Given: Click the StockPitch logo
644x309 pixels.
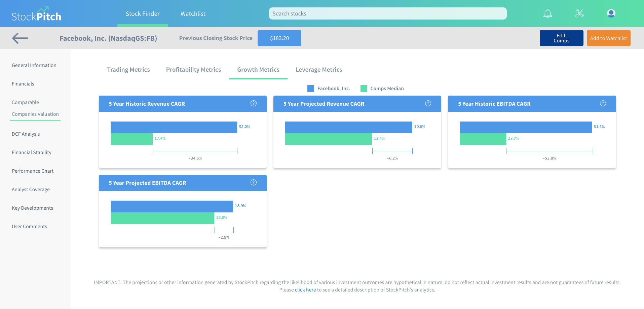Looking at the screenshot, I should pyautogui.click(x=36, y=15).
